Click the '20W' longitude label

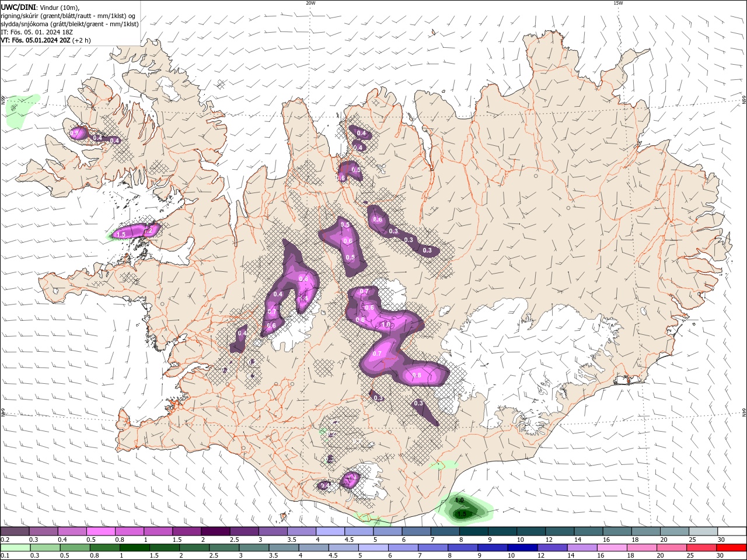click(x=310, y=3)
